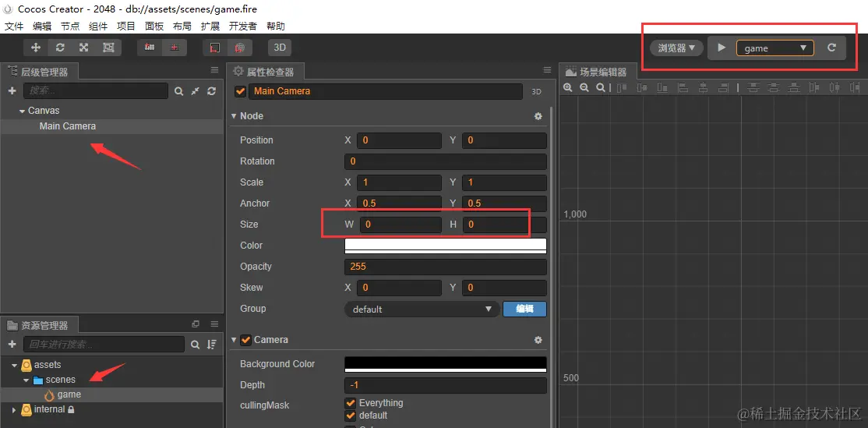Open inspector panel hamburger menu
The height and width of the screenshot is (428, 868).
[x=547, y=70]
